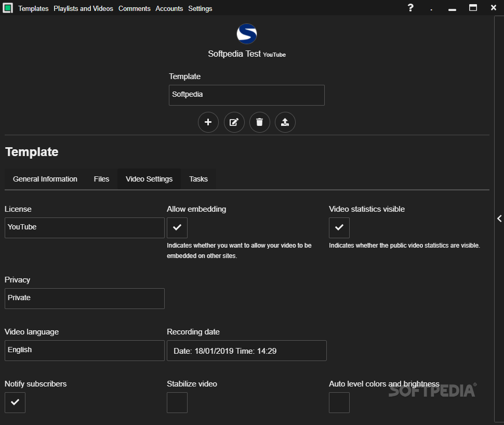Select the Video Settings tab
The height and width of the screenshot is (425, 504).
pyautogui.click(x=149, y=179)
